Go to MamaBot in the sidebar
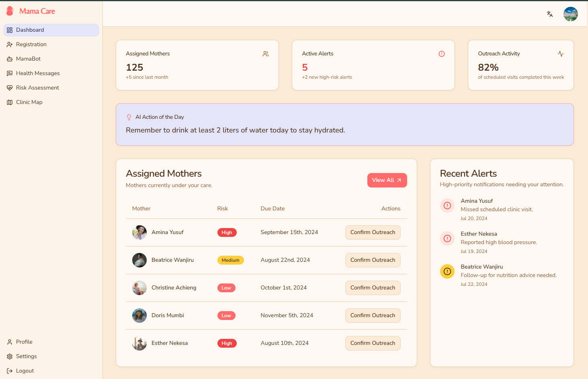Screen dimensions: 588x379 28,59
